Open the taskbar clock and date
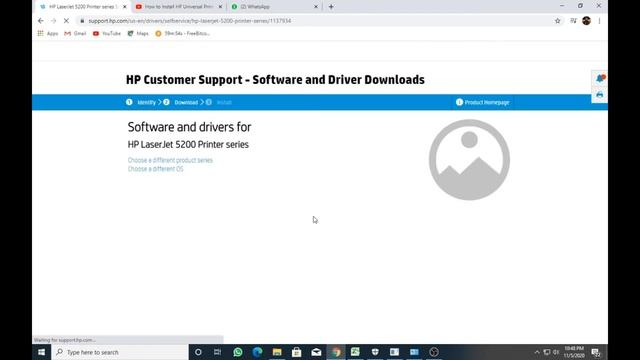The image size is (640, 360). (574, 352)
